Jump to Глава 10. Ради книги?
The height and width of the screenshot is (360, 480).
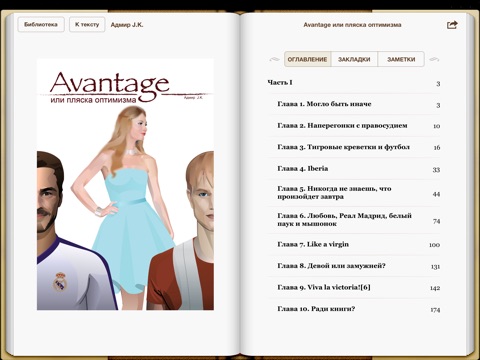354,309
